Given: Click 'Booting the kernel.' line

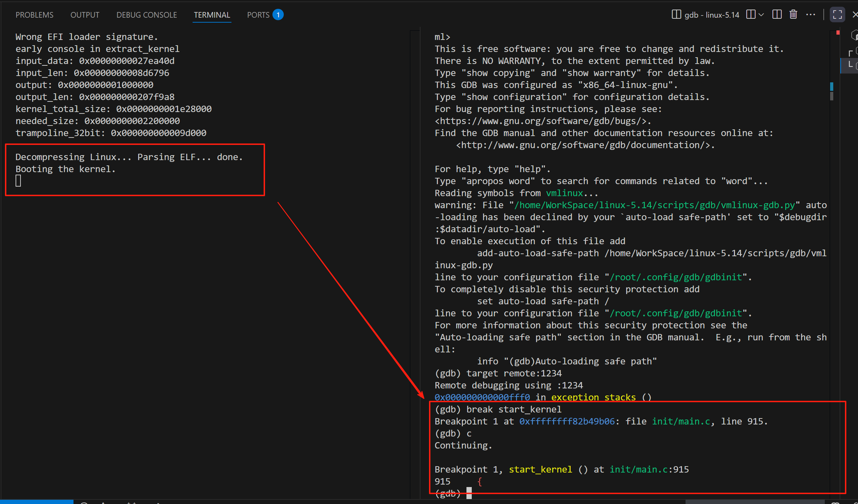Looking at the screenshot, I should pos(65,169).
